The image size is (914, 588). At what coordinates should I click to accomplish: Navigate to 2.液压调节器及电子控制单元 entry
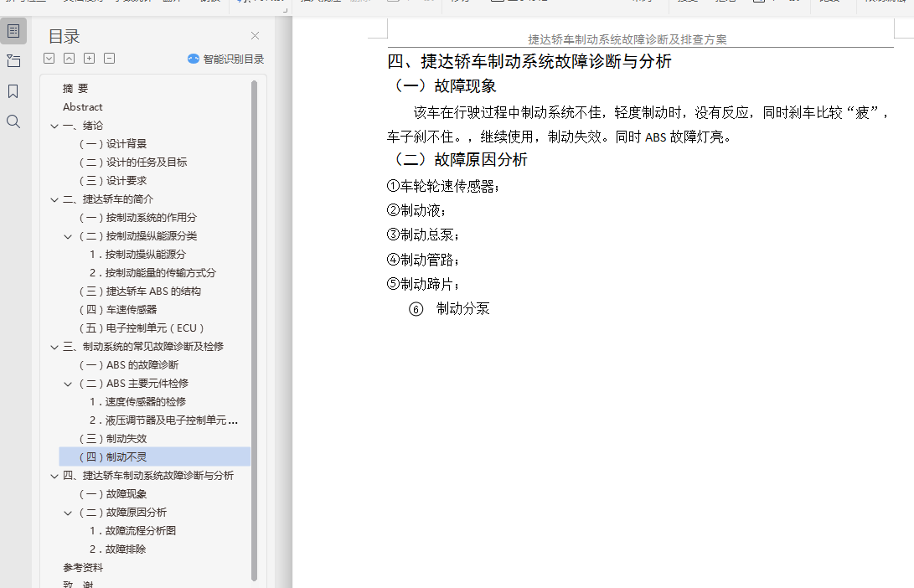coord(164,420)
